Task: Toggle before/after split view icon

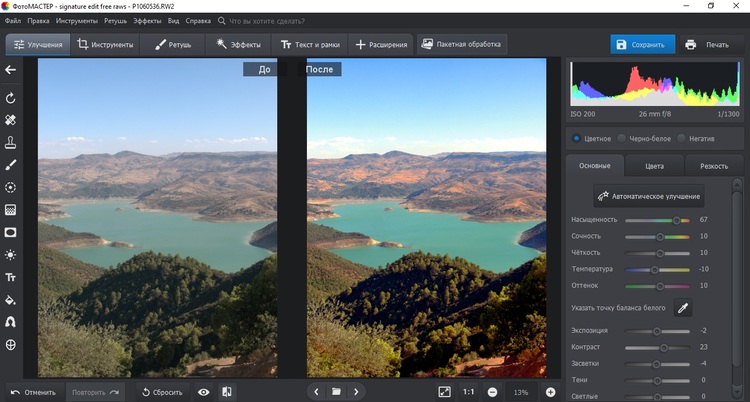Action: [227, 392]
